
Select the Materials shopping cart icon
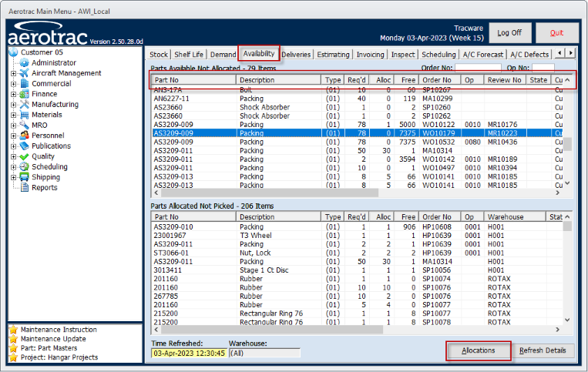25,115
